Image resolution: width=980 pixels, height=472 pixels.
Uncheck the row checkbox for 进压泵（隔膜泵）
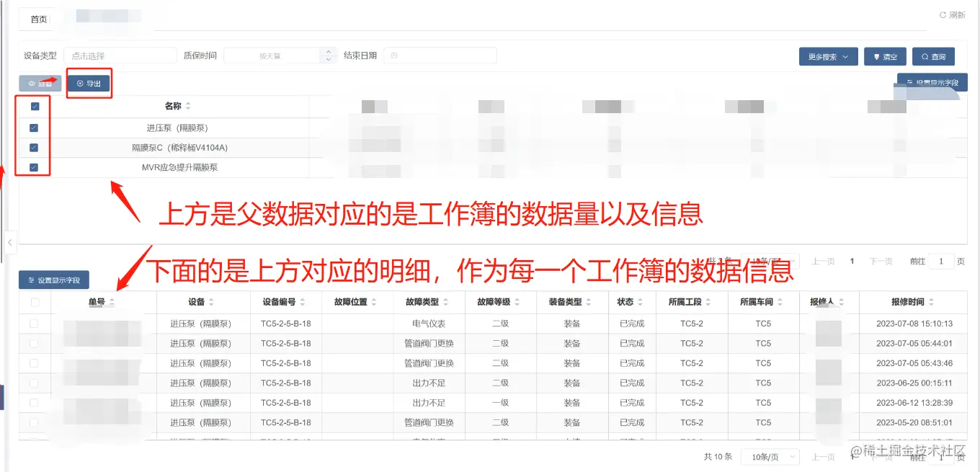(32, 128)
